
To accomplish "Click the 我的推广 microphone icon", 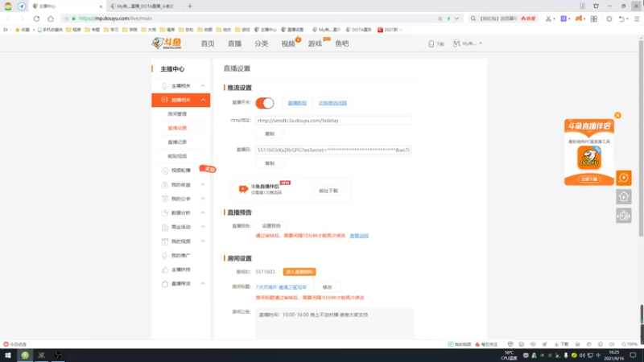I will (x=165, y=255).
